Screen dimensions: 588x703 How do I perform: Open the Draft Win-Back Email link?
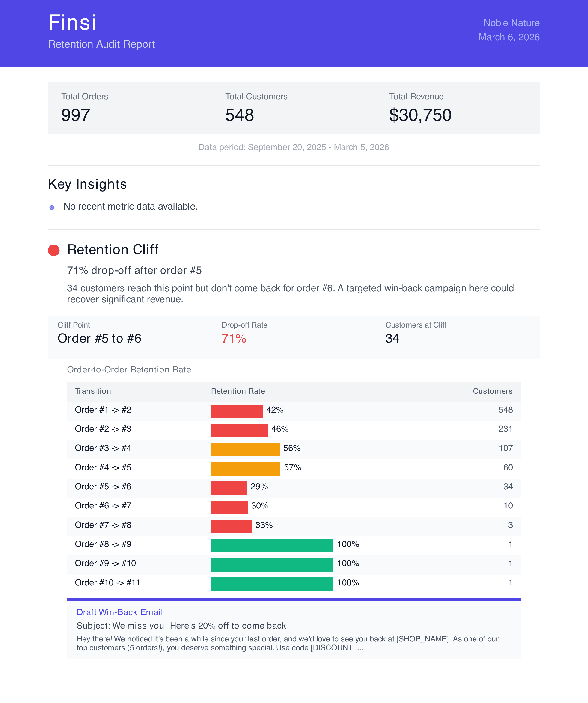point(119,613)
